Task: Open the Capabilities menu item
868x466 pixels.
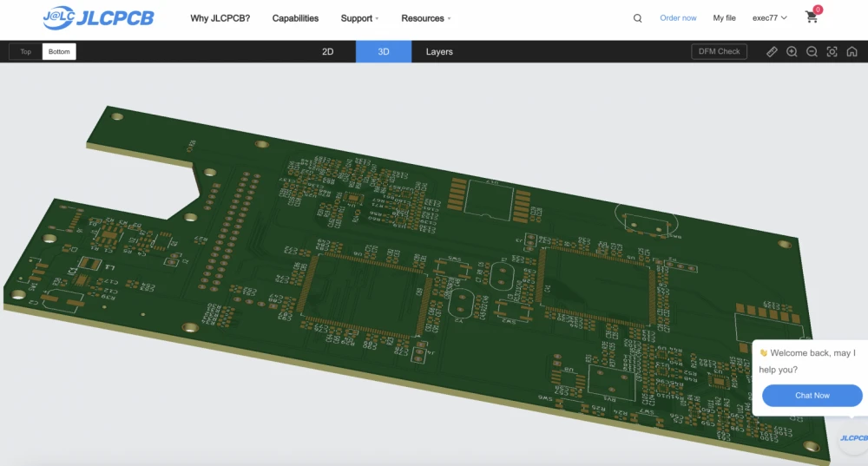Action: point(295,18)
